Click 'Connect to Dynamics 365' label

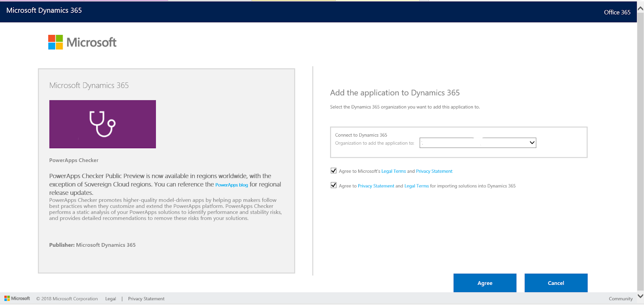click(361, 135)
